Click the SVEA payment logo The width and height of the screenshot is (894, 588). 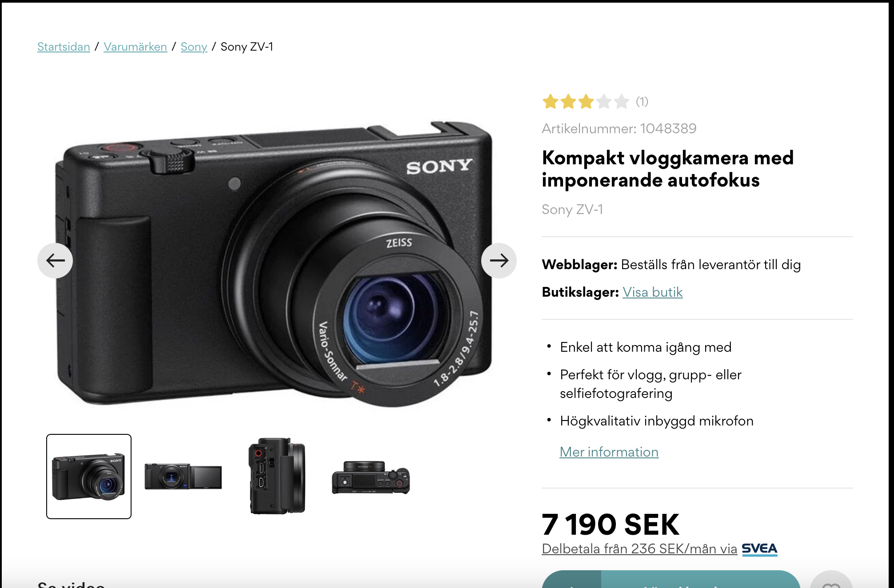tap(760, 549)
